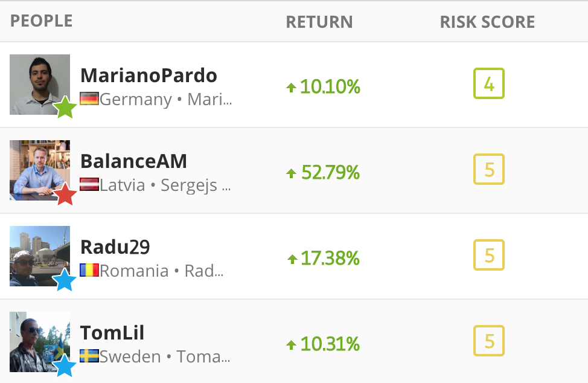Image resolution: width=588 pixels, height=383 pixels.
Task: Click the blue star badge on Radu29
Action: tap(64, 280)
